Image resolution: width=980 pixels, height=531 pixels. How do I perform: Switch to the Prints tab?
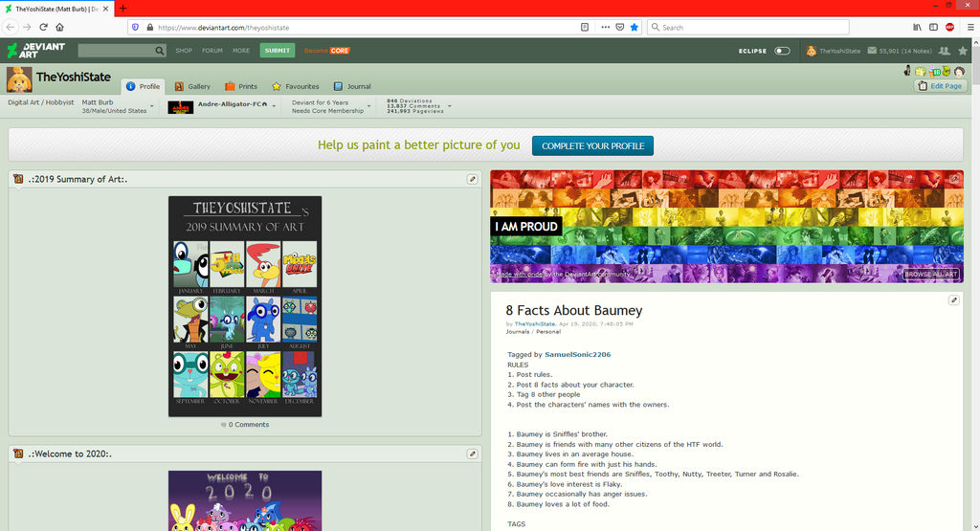(241, 86)
